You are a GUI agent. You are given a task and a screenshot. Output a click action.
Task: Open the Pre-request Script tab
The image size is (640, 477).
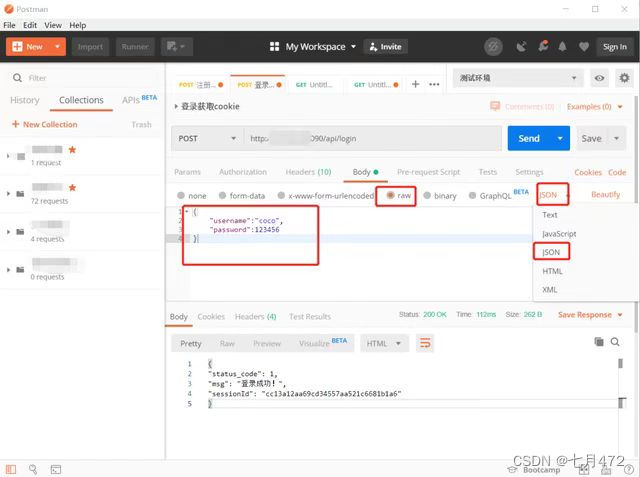[428, 172]
